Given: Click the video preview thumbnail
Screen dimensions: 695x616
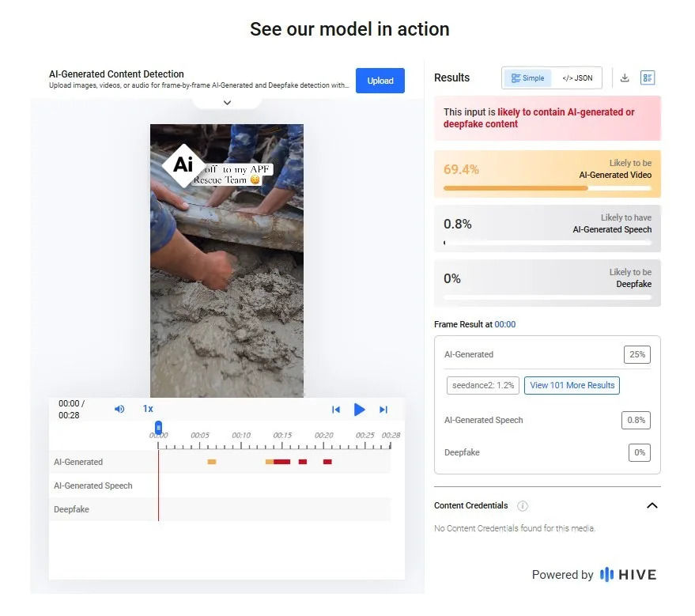Looking at the screenshot, I should [227, 261].
